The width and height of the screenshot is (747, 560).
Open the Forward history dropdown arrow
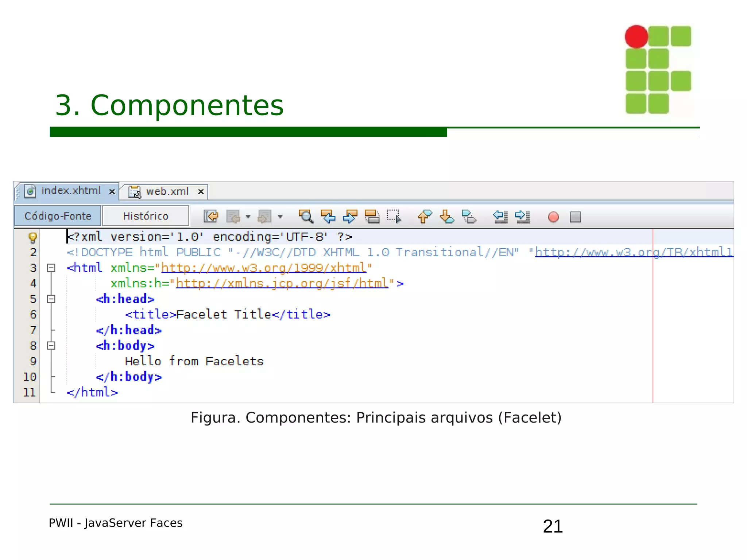(x=280, y=217)
